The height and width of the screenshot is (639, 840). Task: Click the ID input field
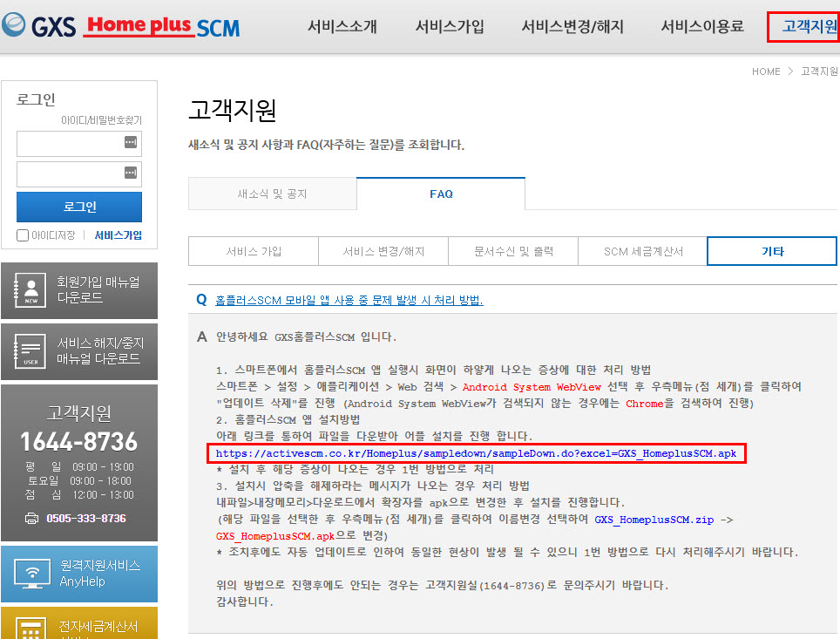point(79,144)
